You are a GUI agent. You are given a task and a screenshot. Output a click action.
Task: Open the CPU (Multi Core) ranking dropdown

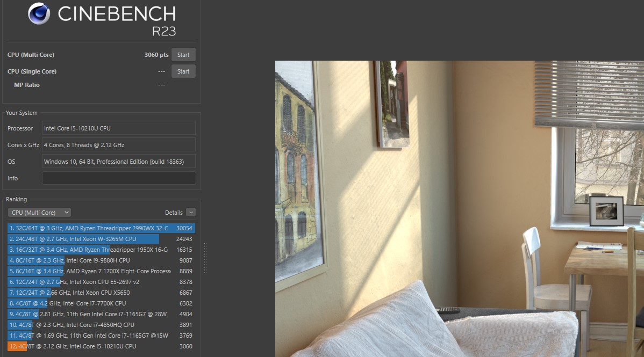click(x=39, y=213)
